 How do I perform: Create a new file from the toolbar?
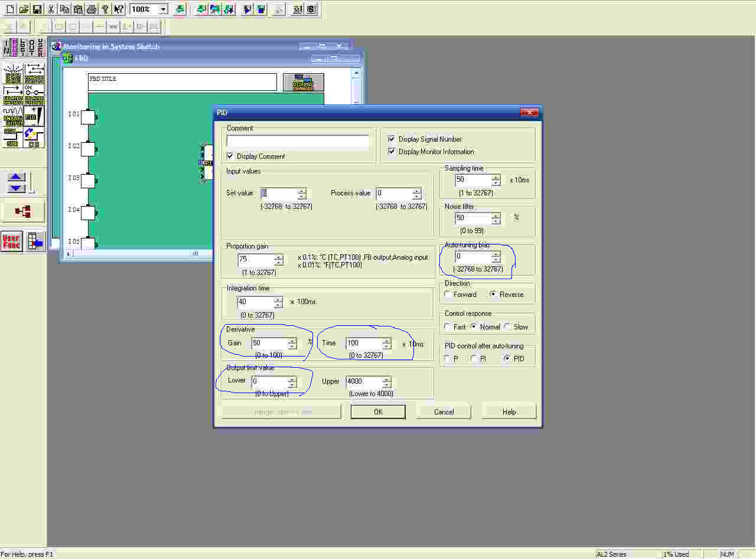coord(10,9)
